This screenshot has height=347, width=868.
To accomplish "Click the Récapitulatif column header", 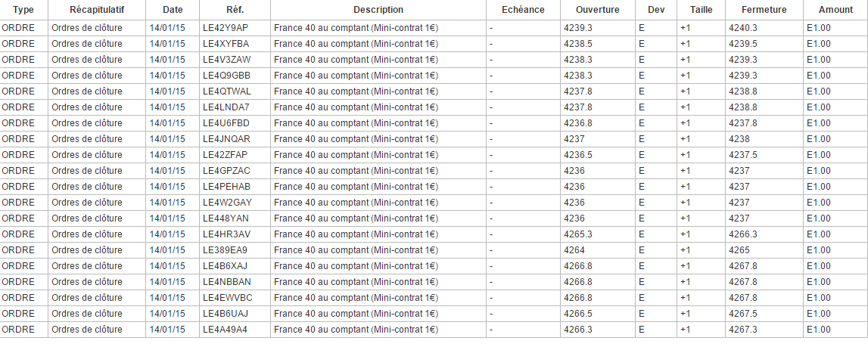I will (97, 10).
